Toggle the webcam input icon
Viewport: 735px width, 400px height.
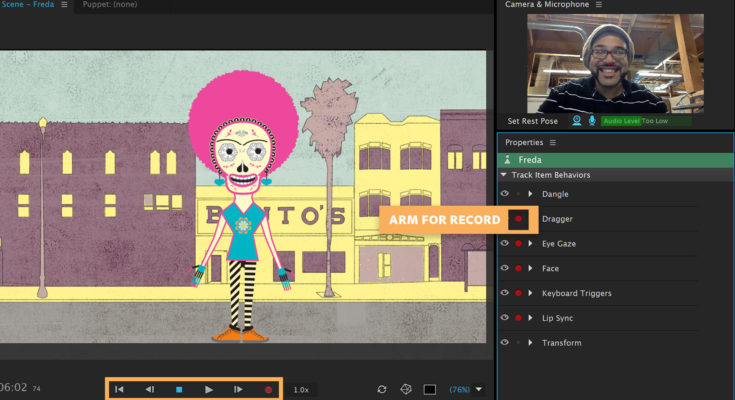click(577, 121)
